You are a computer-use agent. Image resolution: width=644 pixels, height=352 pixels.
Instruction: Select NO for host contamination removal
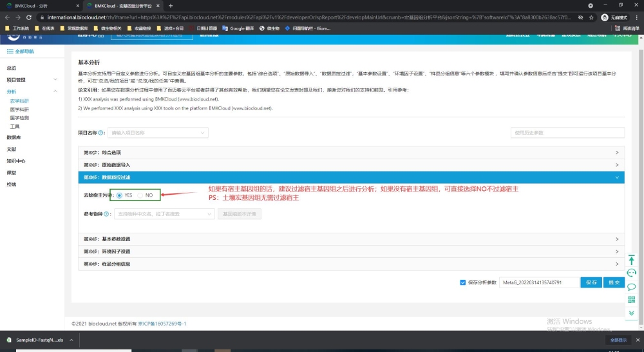(141, 195)
